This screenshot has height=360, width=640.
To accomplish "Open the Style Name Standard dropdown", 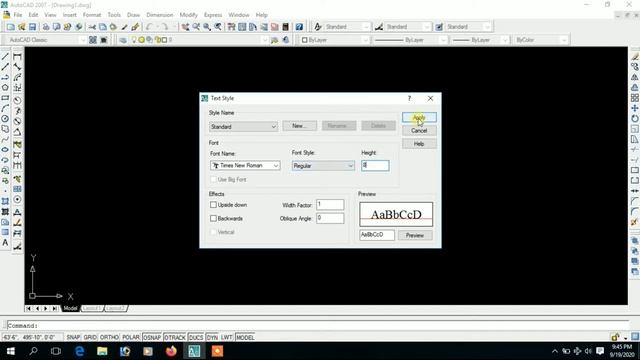I will 243,127.
